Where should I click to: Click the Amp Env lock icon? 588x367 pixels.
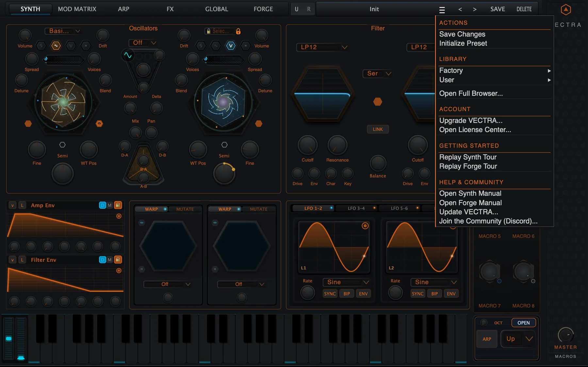(118, 205)
